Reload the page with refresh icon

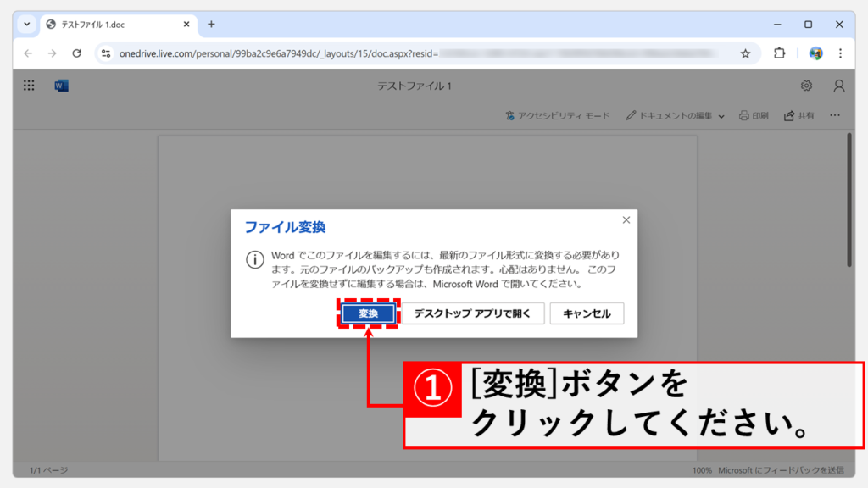[x=76, y=53]
